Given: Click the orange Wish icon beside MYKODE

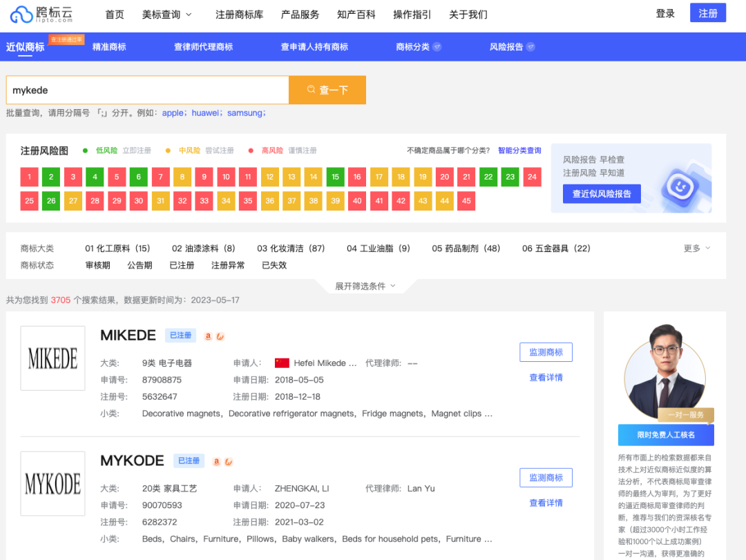Looking at the screenshot, I should pos(229,461).
